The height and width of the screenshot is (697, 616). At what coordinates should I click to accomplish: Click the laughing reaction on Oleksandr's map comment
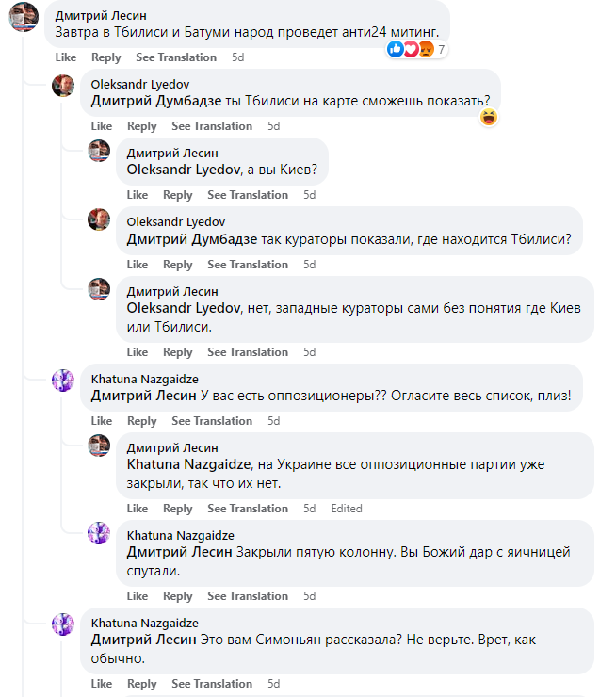[488, 118]
